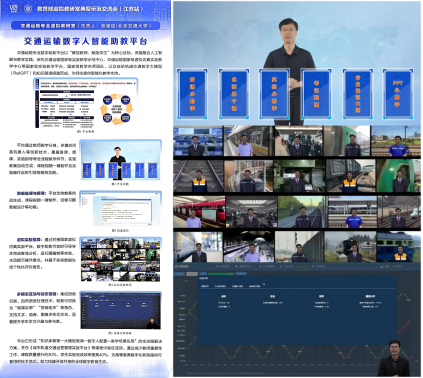Select the blue-polo man by railway thumbnail
The width and height of the screenshot is (423, 378).
coord(396,141)
